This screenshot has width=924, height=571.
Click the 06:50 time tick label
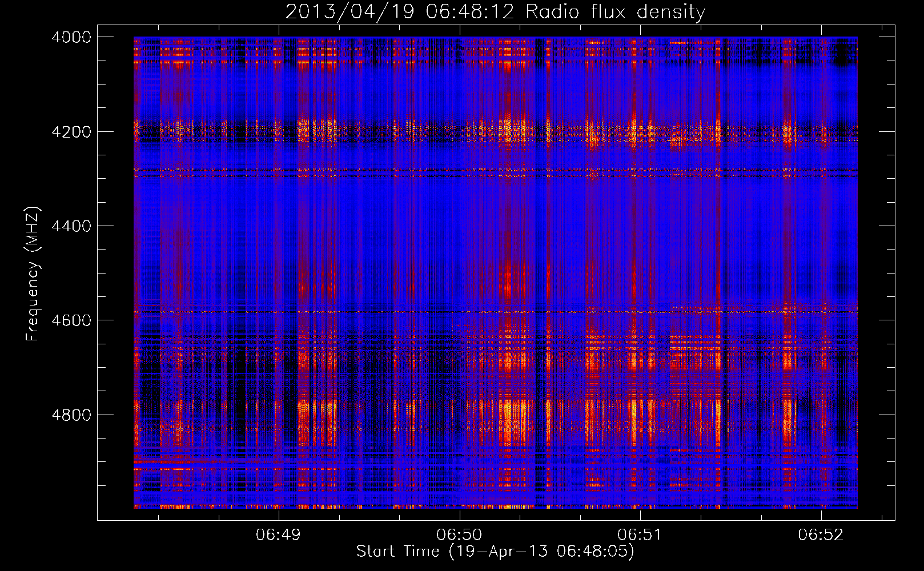tap(459, 535)
